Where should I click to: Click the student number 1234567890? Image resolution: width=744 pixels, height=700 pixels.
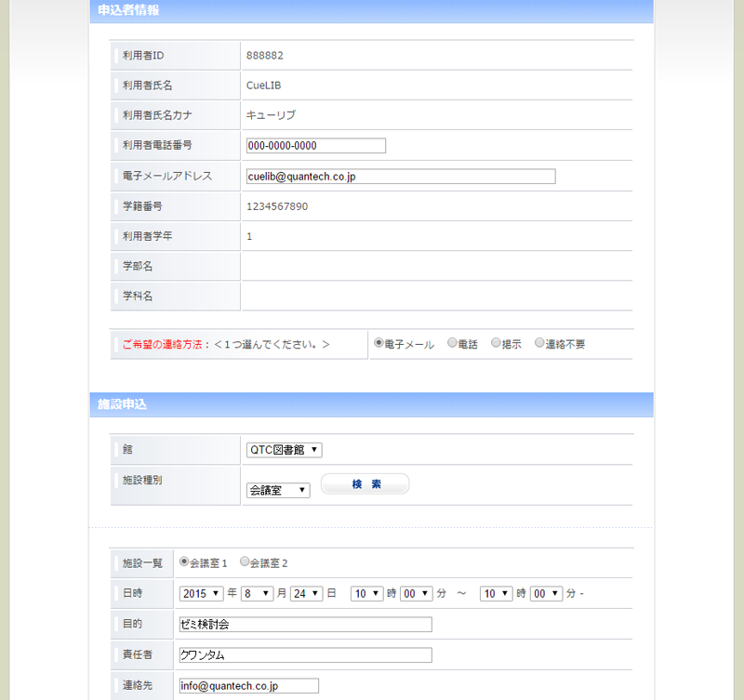(x=277, y=206)
